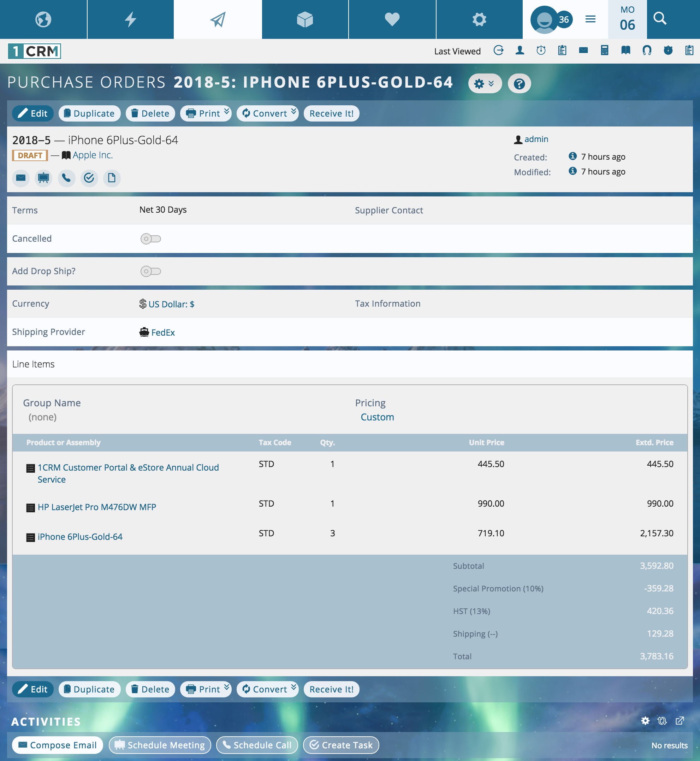This screenshot has width=700, height=761.
Task: Click the 1CRM logo
Action: point(35,51)
